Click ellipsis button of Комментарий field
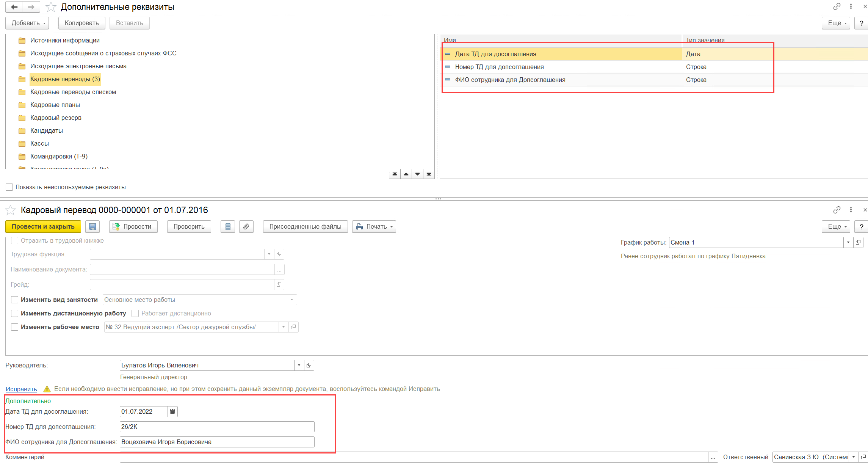 tap(713, 457)
